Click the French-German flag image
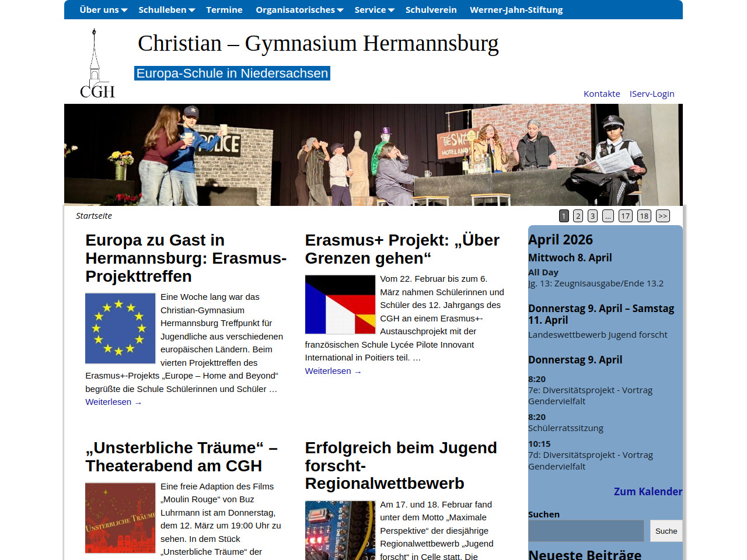 (340, 304)
